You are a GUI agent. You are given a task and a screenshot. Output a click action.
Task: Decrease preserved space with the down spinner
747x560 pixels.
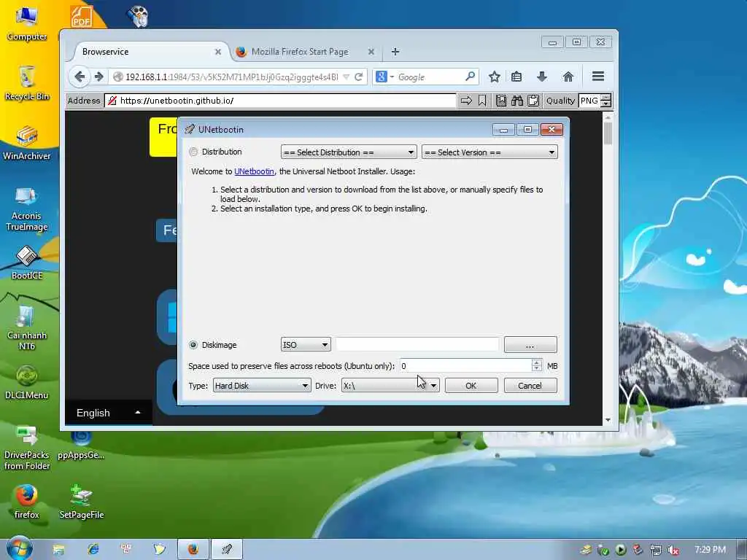(x=536, y=368)
